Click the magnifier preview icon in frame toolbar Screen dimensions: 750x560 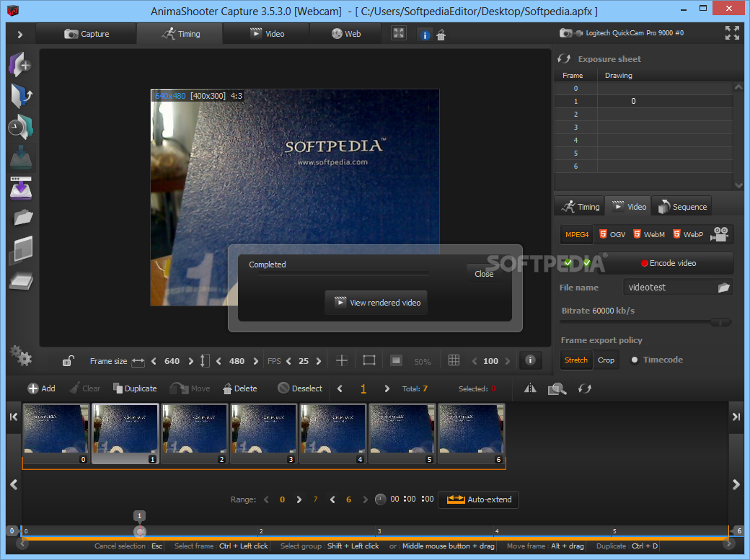(557, 388)
